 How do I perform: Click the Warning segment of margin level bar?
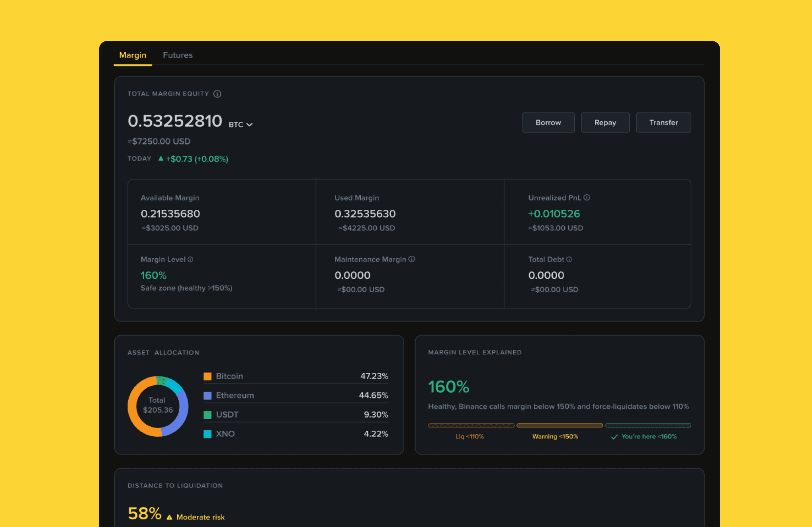pos(559,426)
